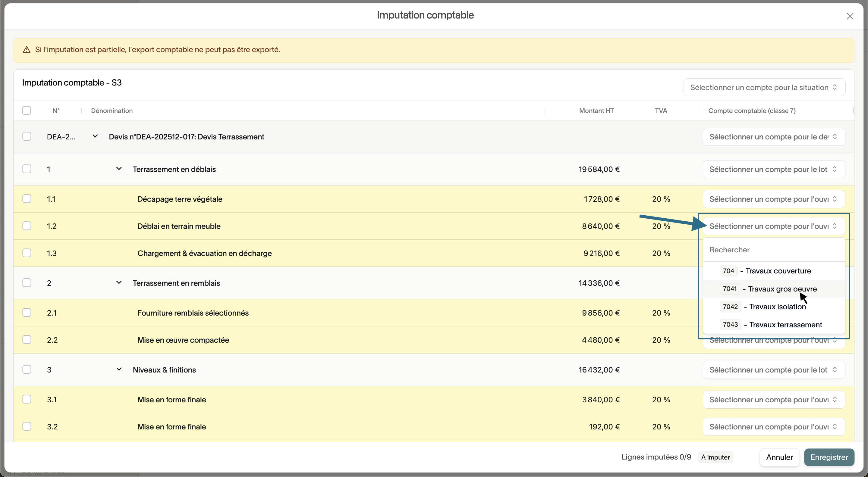Open account dropdown for row 3.1
This screenshot has width=868, height=477.
point(773,400)
